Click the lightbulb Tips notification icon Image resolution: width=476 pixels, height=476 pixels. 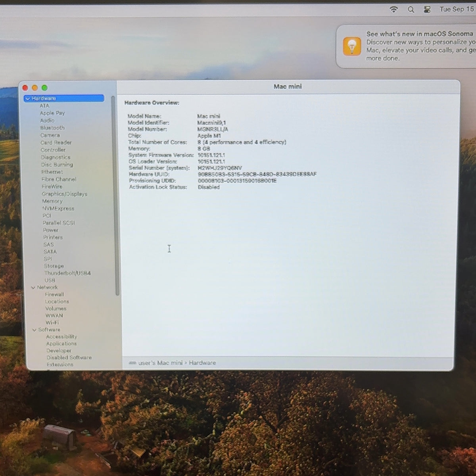point(352,46)
